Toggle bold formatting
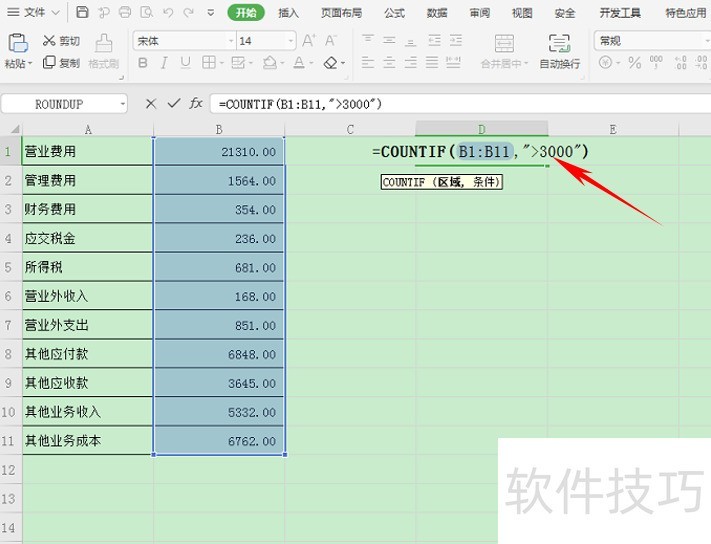This screenshot has height=544, width=711. click(143, 63)
